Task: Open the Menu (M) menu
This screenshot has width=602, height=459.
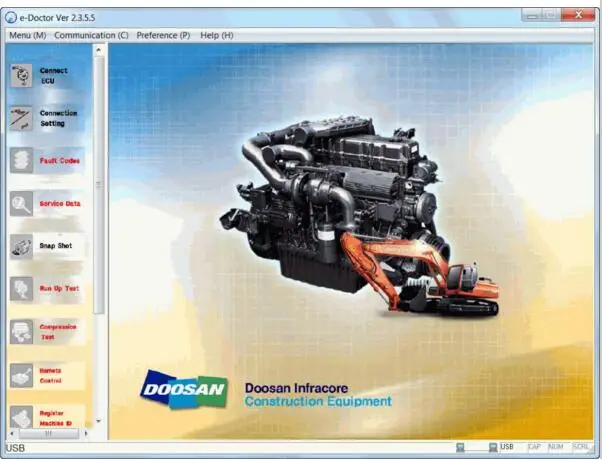Action: click(28, 35)
